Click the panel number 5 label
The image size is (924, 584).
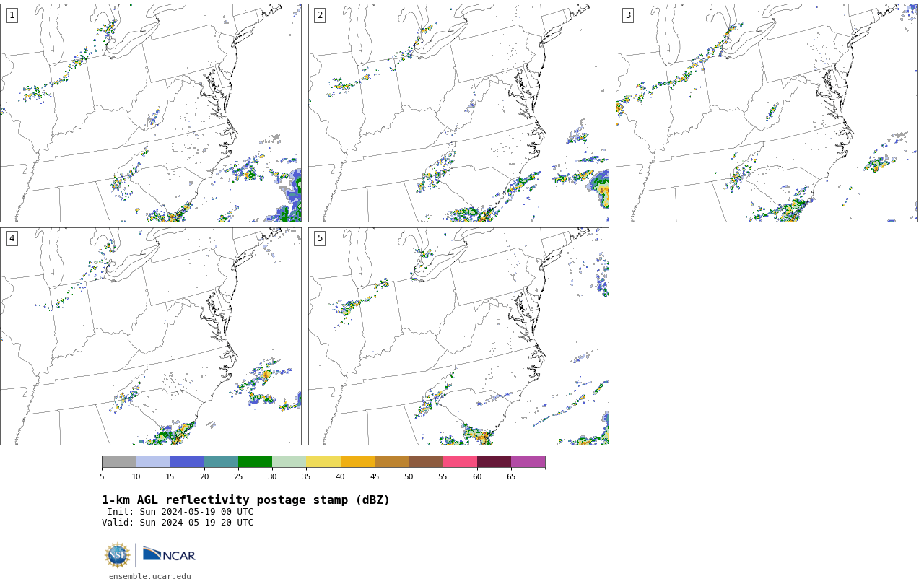coord(320,238)
